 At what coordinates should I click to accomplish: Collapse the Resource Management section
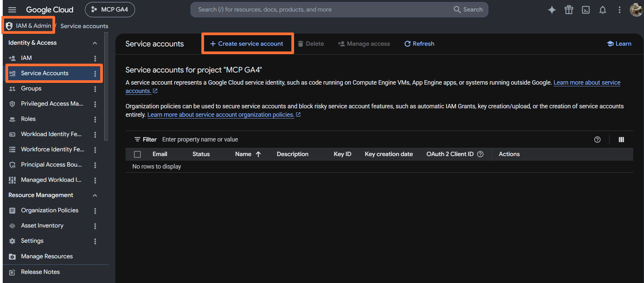click(95, 195)
